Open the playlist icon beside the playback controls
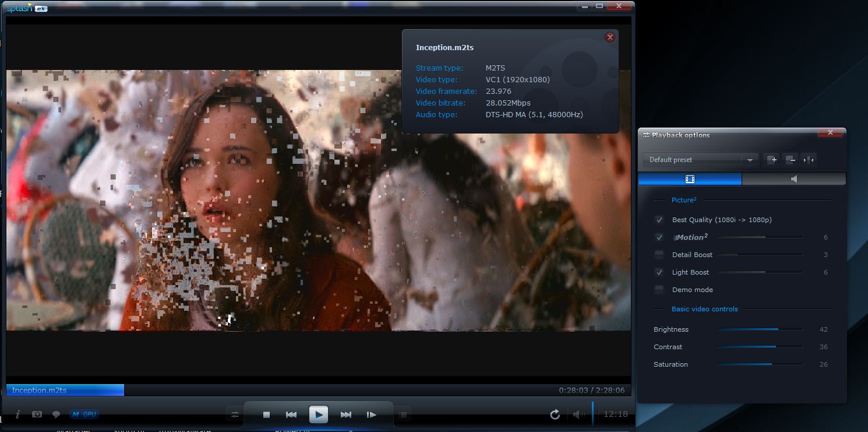 [403, 415]
